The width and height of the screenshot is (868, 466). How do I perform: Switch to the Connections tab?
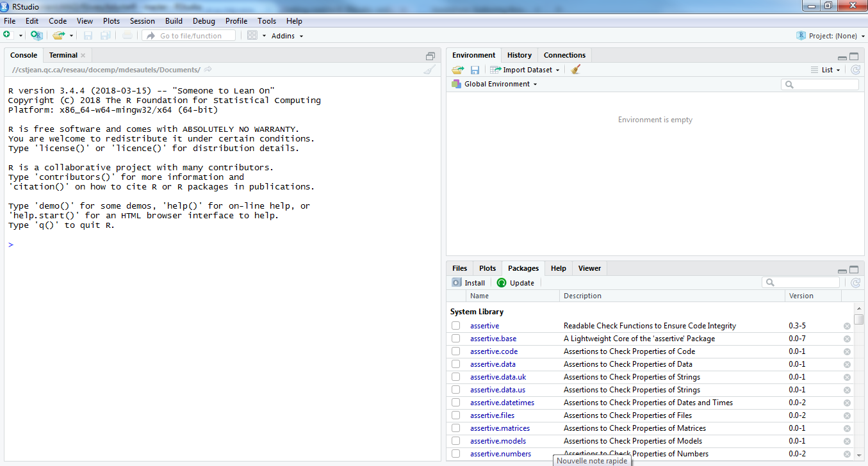pos(564,55)
